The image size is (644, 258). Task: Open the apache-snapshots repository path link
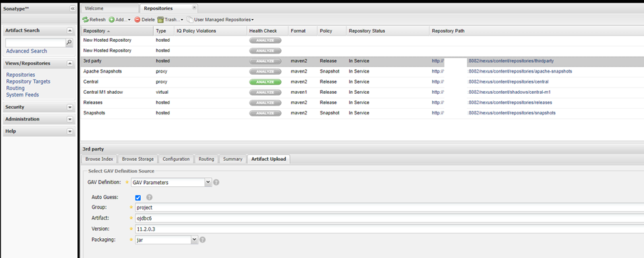pos(502,71)
